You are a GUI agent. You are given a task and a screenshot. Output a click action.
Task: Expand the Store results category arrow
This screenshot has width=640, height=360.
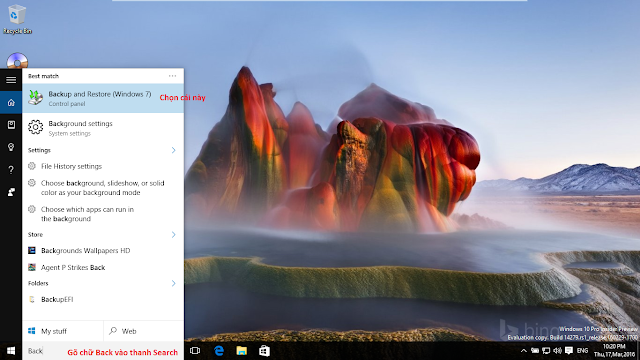pos(173,235)
